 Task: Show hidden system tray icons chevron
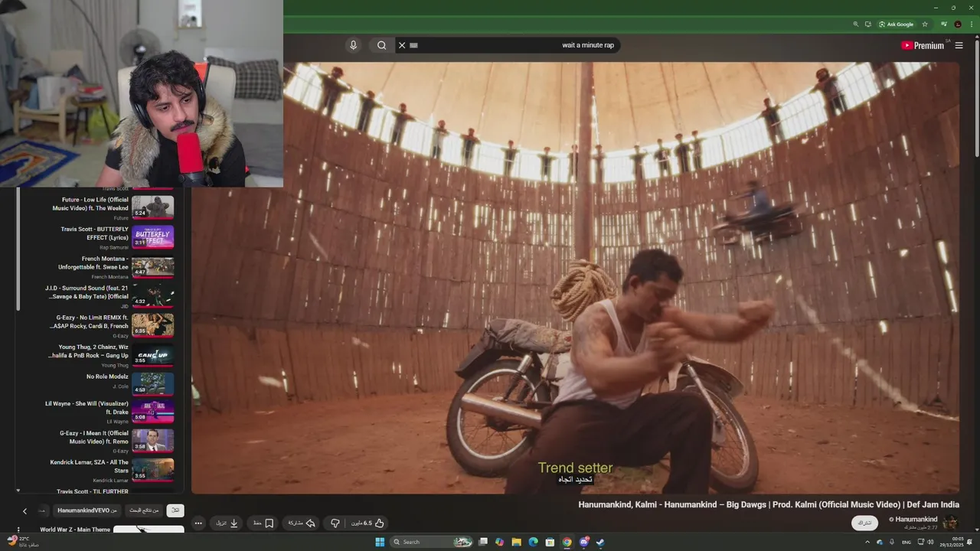(x=867, y=542)
